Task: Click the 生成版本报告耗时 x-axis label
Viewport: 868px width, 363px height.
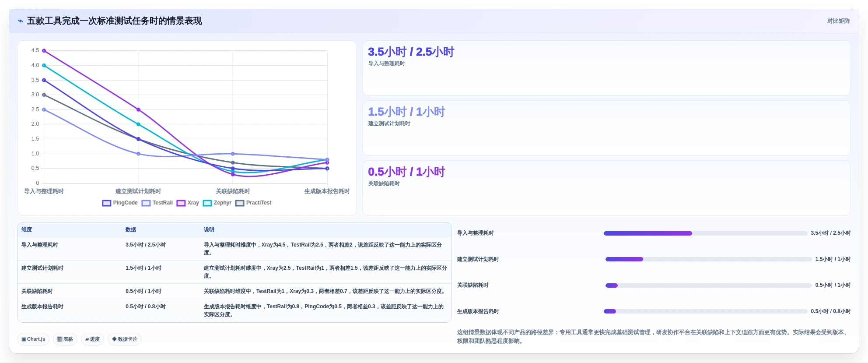Action: tap(327, 191)
